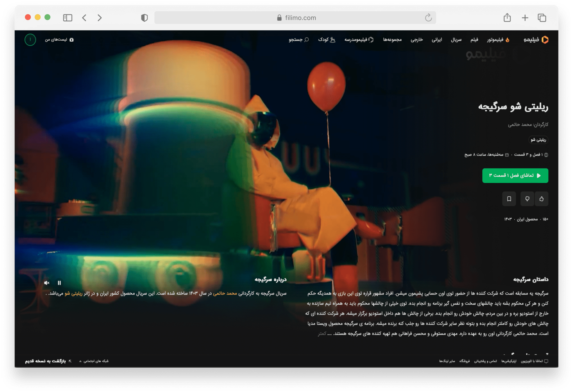Click the thumbs-down dislike icon
The height and width of the screenshot is (392, 573).
coord(527,199)
